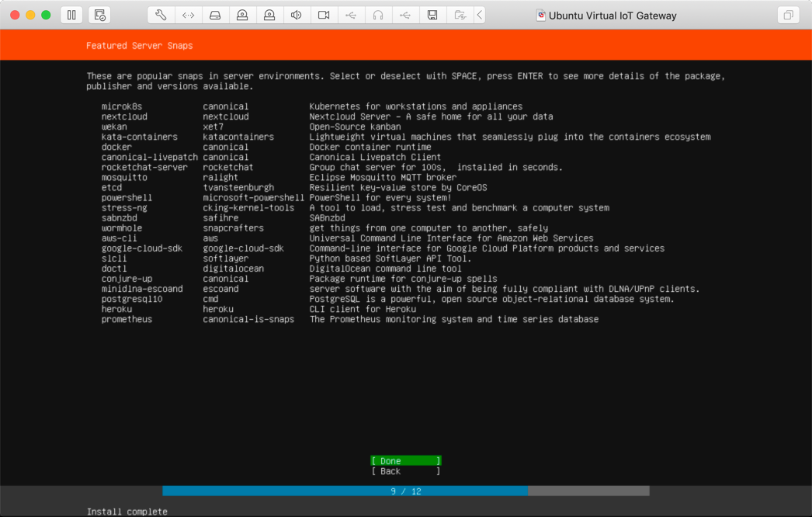Click the Install complete status text
The width and height of the screenshot is (812, 517).
127,512
